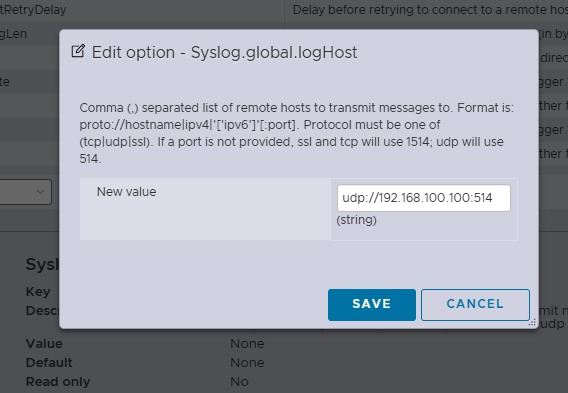
Task: Click the New value input field
Action: (423, 198)
